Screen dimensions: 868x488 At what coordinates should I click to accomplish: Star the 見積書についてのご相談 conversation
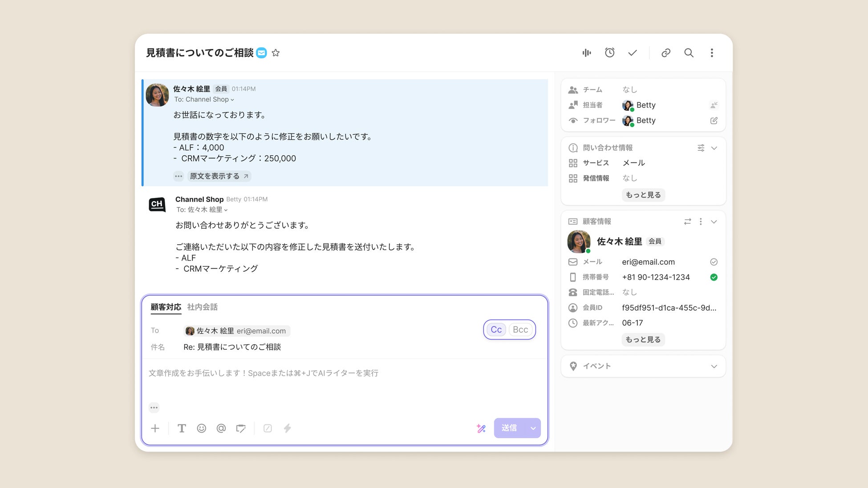click(276, 53)
